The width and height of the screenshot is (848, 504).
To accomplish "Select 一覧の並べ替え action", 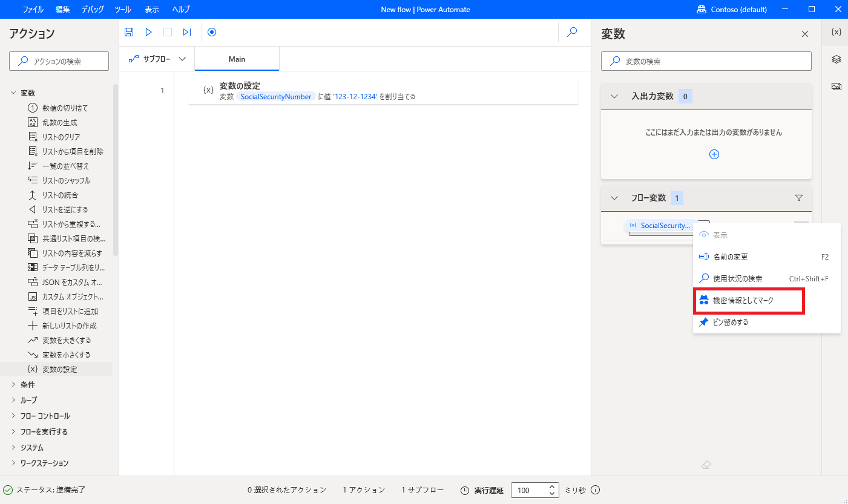I will point(58,166).
